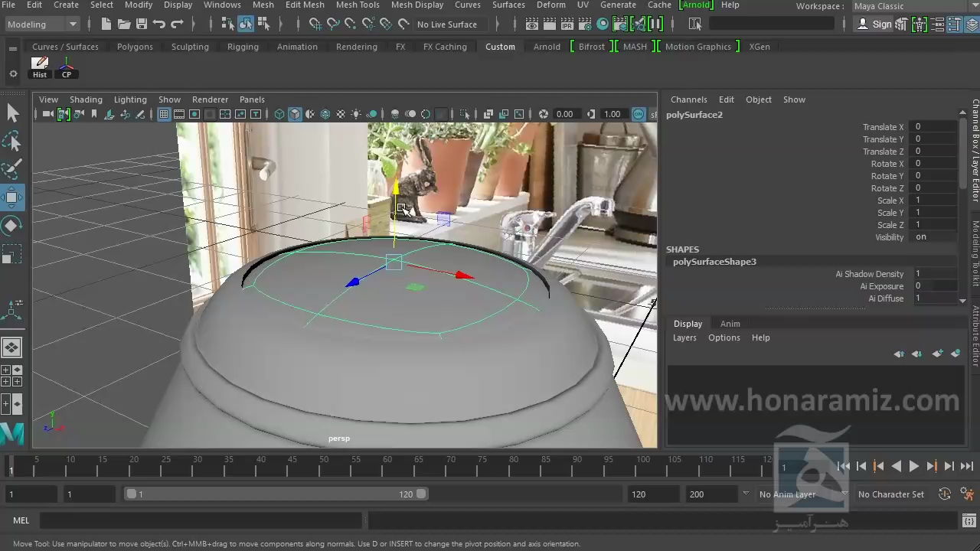The image size is (980, 551).
Task: Select by object type mode icon
Action: pos(246,24)
